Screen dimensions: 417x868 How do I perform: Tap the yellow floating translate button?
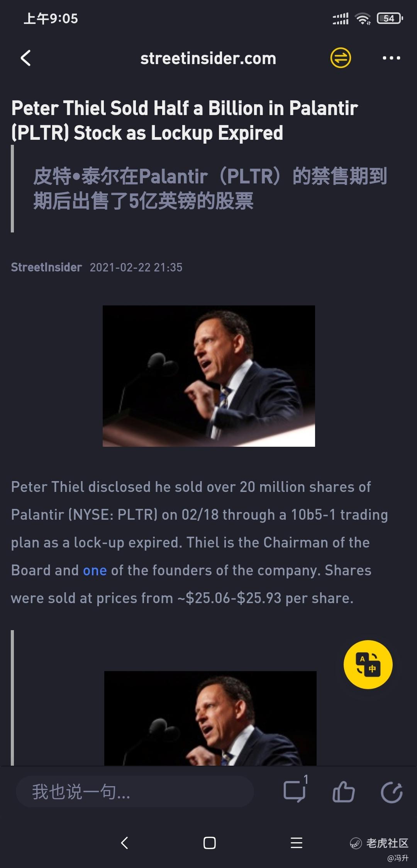(368, 665)
